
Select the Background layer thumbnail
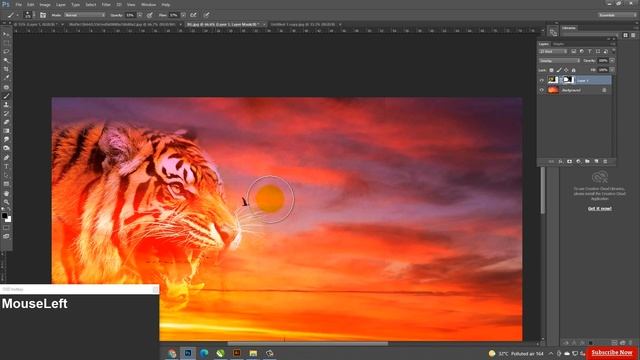pyautogui.click(x=553, y=90)
